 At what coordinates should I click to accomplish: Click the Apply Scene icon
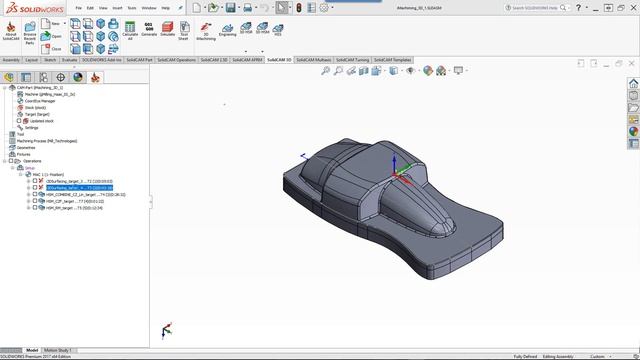pos(441,71)
